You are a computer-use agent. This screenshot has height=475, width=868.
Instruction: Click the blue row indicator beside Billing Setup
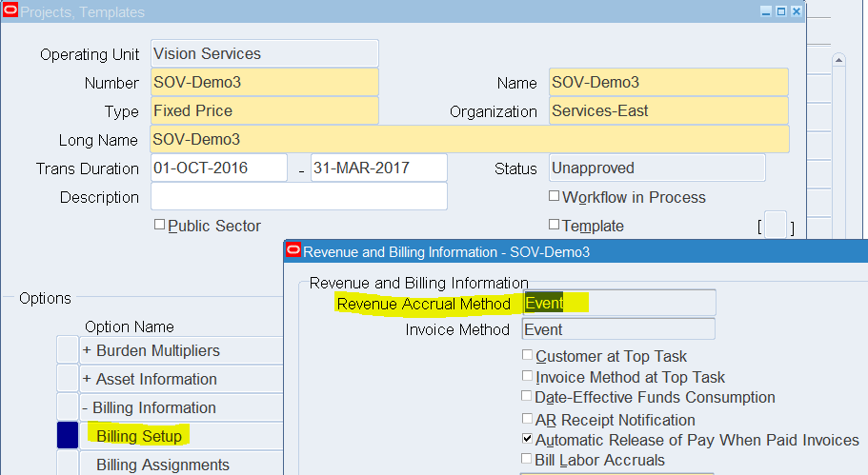(x=68, y=435)
